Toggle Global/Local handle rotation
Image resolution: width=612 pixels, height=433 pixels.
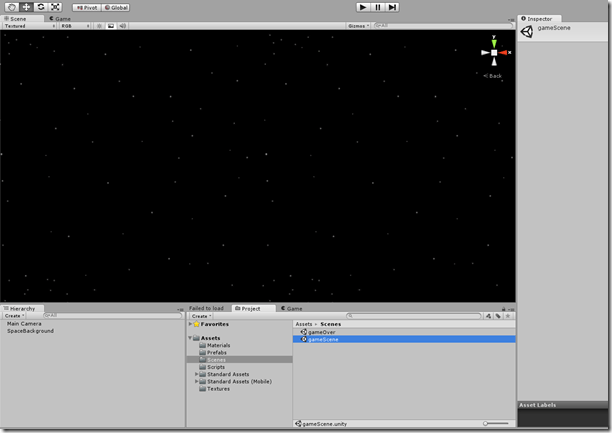coord(116,7)
